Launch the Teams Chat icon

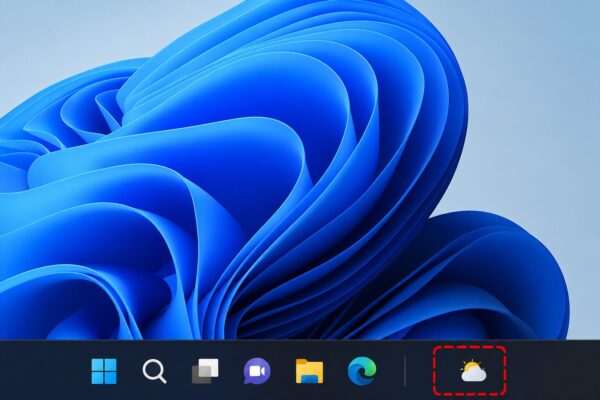tap(257, 371)
